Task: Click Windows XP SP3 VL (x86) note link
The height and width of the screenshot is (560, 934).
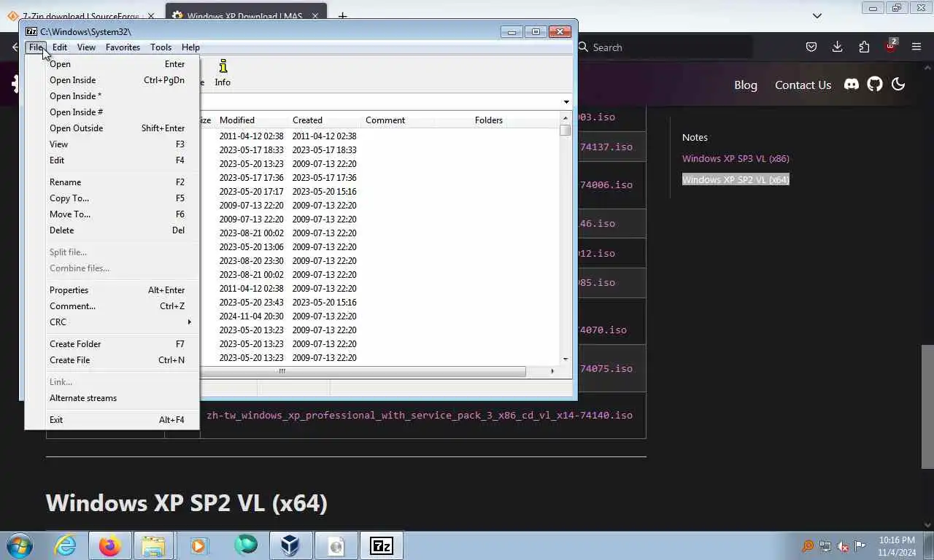Action: 736,158
